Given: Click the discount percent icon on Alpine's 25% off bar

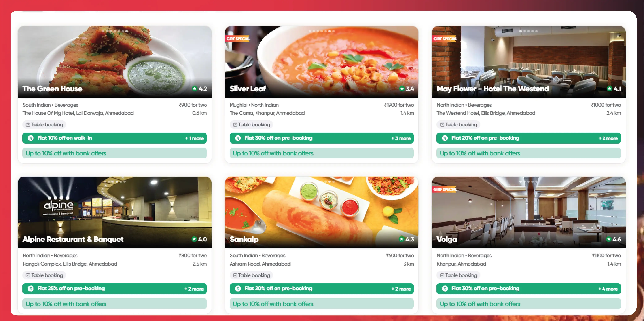Looking at the screenshot, I should click(30, 289).
